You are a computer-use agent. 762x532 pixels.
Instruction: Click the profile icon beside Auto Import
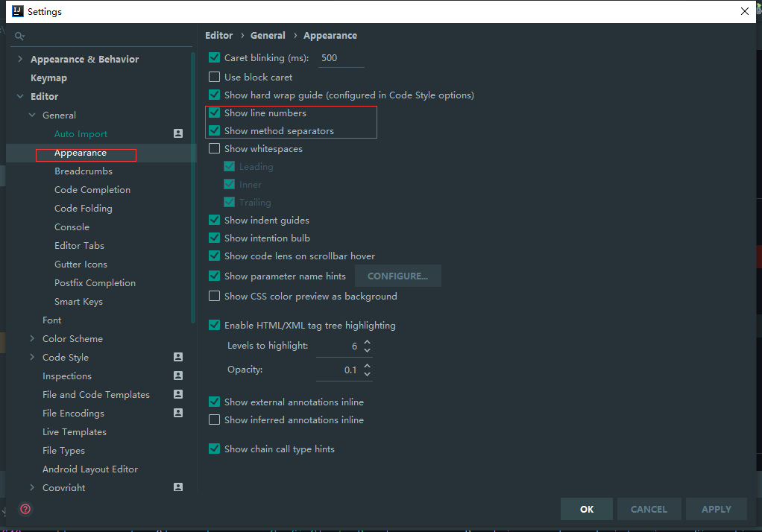tap(178, 133)
